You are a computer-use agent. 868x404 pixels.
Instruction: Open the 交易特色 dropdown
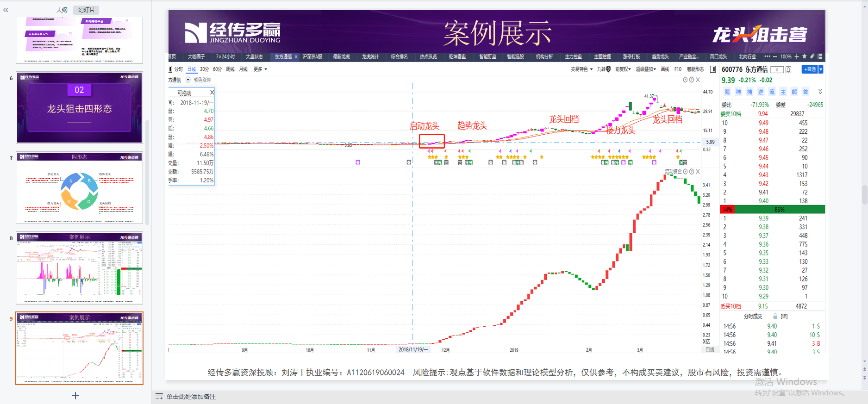click(581, 69)
